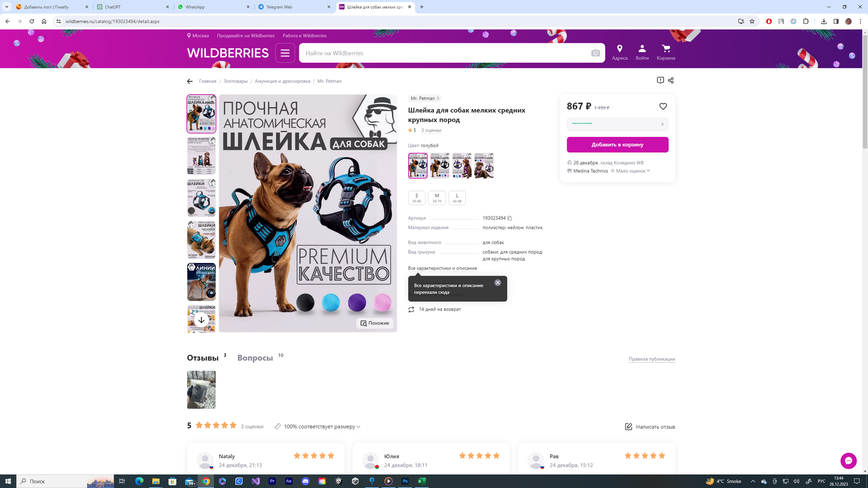
Task: Switch to the Telegram Web browser tab
Action: (295, 7)
